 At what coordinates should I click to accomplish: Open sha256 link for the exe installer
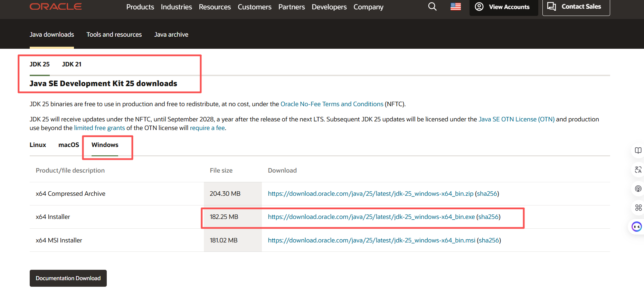pos(489,217)
